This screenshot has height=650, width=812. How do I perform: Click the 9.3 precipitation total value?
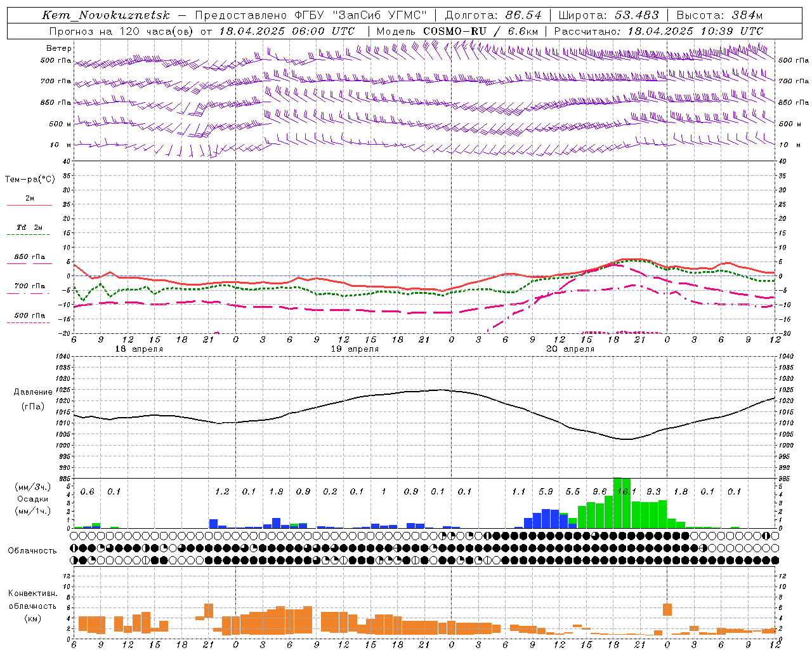point(653,491)
